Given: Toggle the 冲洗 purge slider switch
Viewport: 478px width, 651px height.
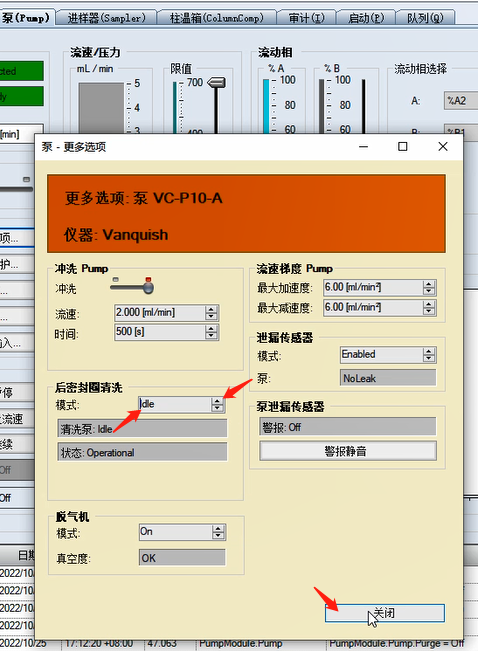Looking at the screenshot, I should tap(132, 286).
